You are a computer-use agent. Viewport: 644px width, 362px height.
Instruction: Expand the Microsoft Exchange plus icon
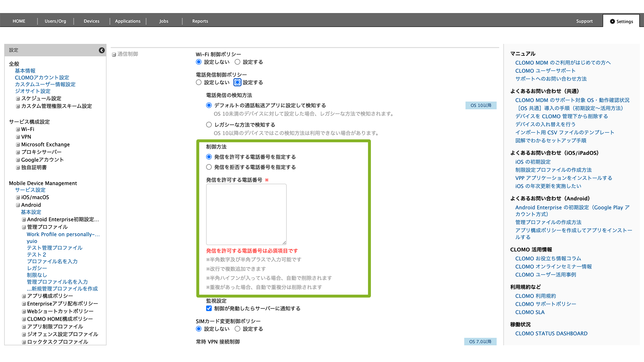[18, 144]
